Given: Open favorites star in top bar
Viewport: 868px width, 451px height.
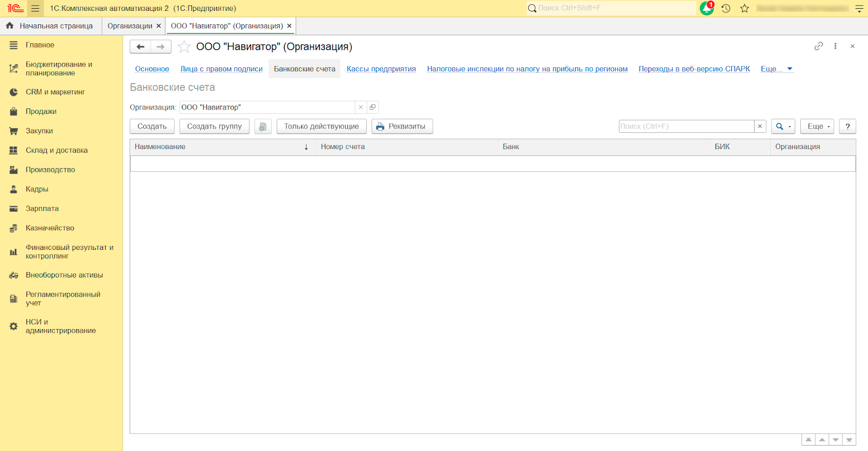Looking at the screenshot, I should 744,8.
